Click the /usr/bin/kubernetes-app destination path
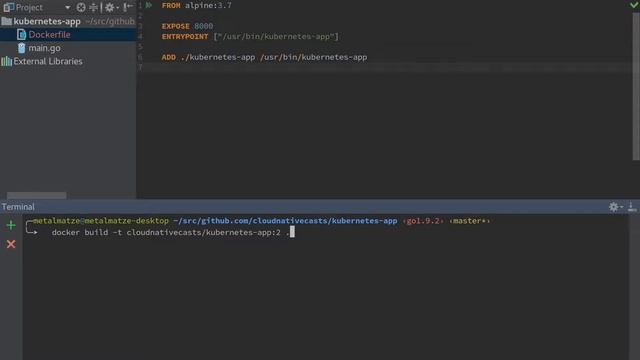This screenshot has width=640, height=360. coord(313,57)
